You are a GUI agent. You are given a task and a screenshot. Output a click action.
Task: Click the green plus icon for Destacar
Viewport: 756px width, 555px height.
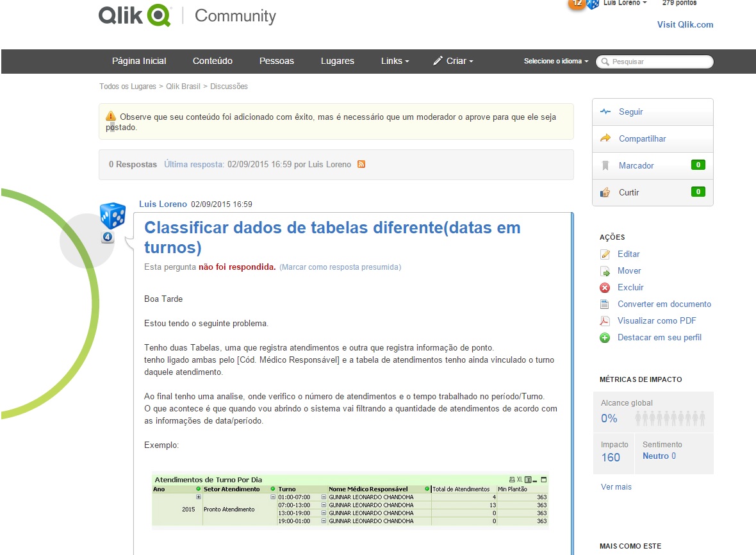coord(605,338)
